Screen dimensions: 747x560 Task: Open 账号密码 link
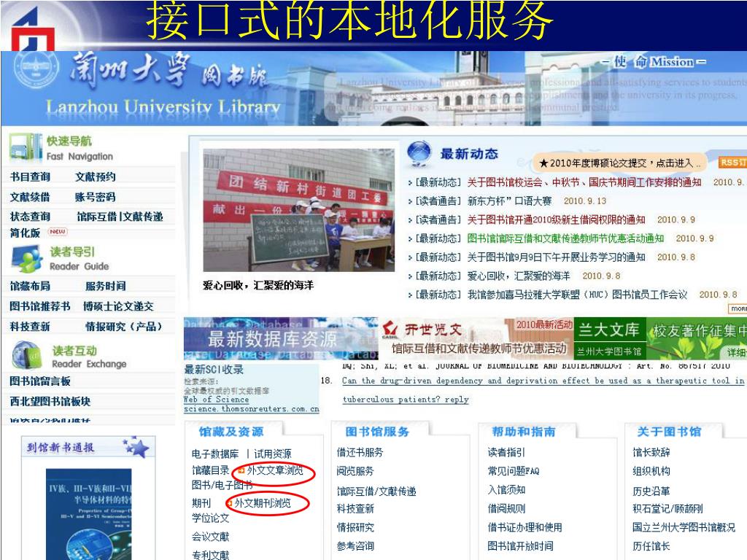coord(96,197)
